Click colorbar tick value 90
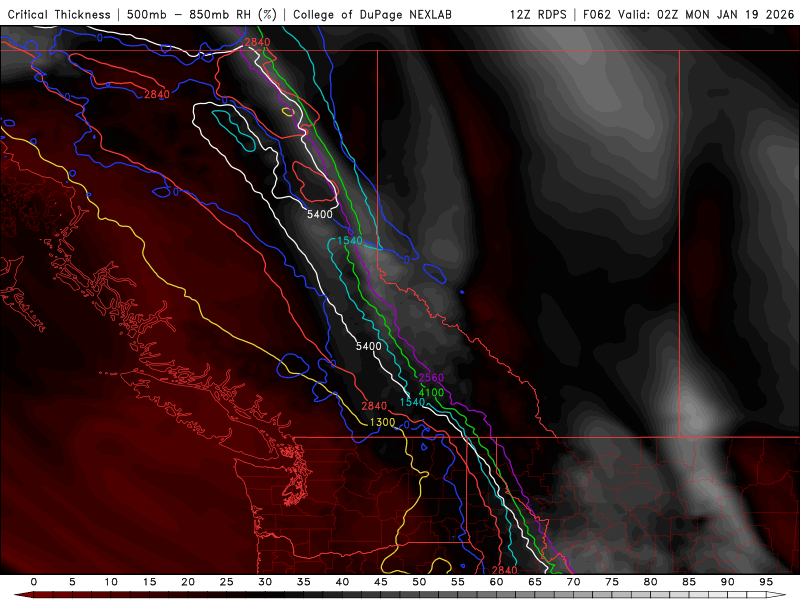The height and width of the screenshot is (600, 800). click(x=727, y=582)
